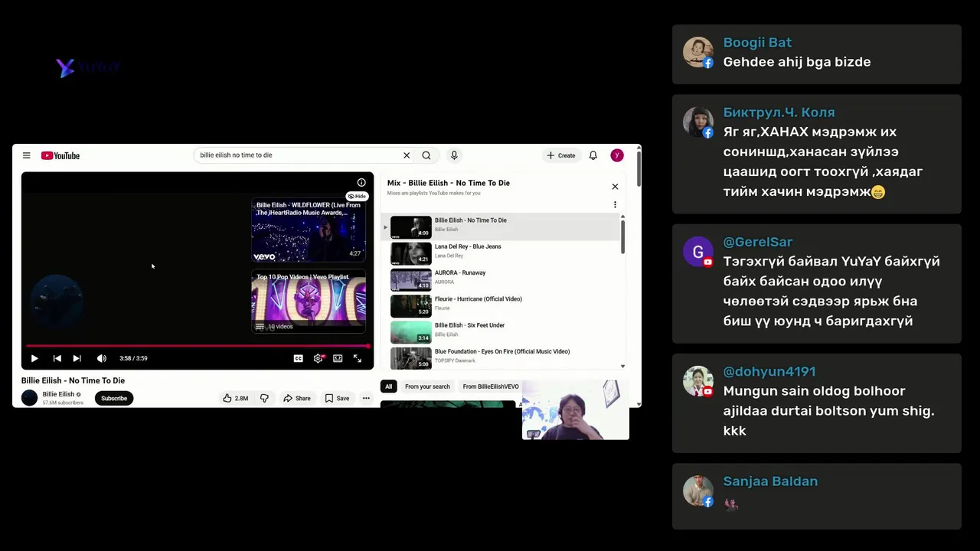Click the video info card icon
This screenshot has height=551, width=980.
(361, 182)
